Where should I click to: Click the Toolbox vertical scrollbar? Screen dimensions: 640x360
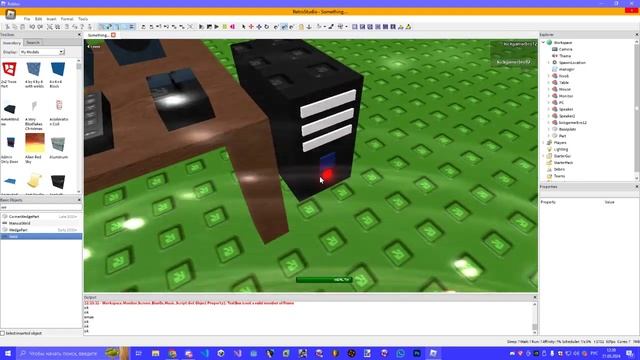[79, 127]
